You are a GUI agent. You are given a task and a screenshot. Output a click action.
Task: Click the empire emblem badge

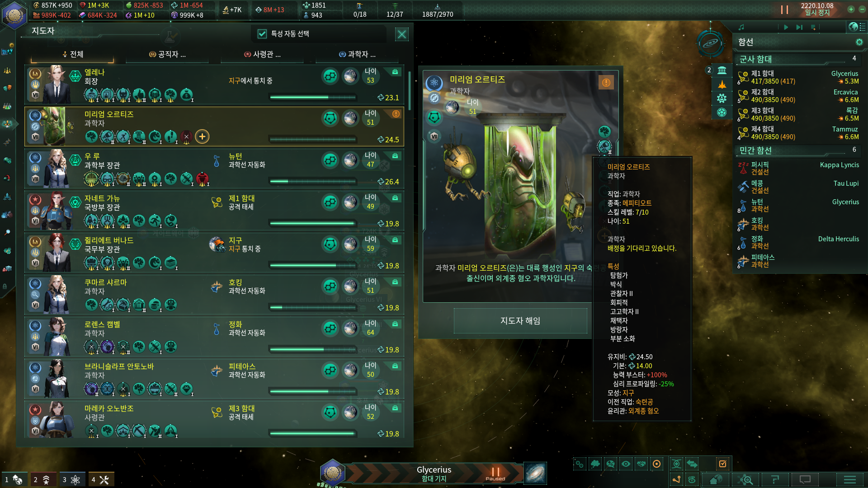pos(14,15)
